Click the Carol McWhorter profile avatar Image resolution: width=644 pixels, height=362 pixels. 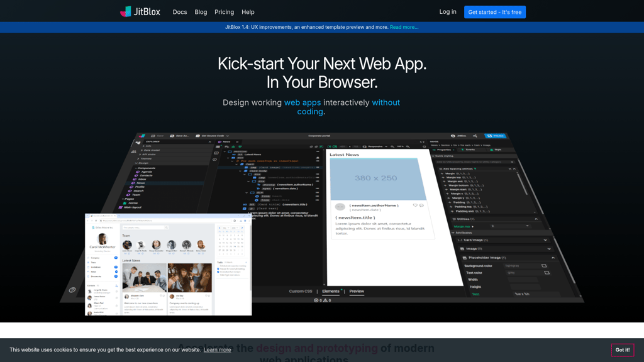[103, 238]
